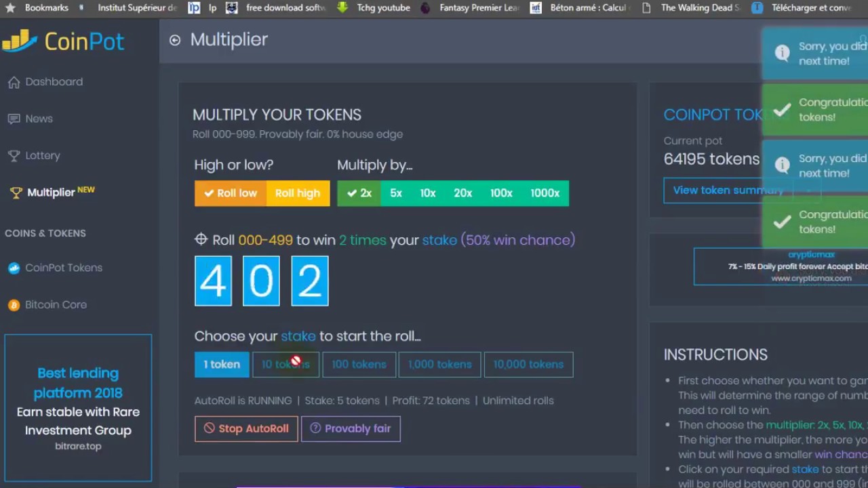This screenshot has width=868, height=488.
Task: Select the 2x multiplier
Action: tap(359, 193)
